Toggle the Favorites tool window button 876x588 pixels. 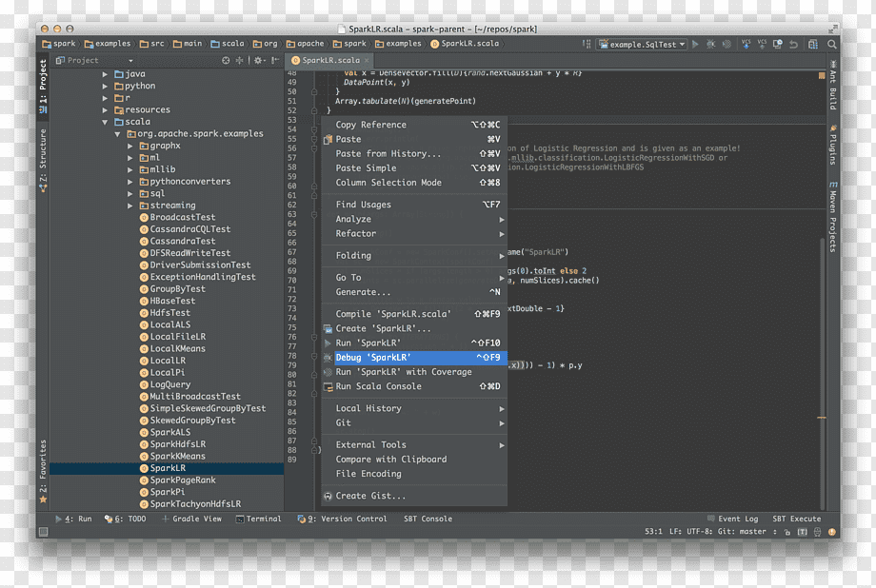point(43,471)
